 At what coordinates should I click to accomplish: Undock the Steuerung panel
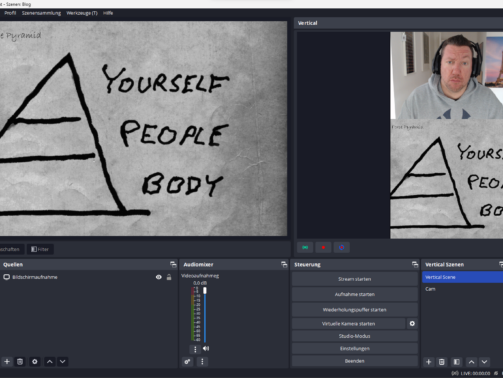click(x=415, y=264)
